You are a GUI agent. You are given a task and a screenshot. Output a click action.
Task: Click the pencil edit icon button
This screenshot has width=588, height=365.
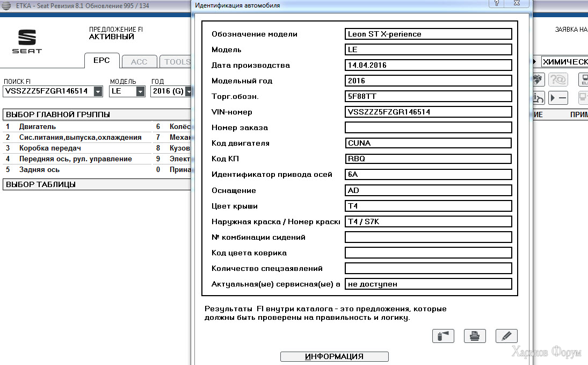coord(506,336)
